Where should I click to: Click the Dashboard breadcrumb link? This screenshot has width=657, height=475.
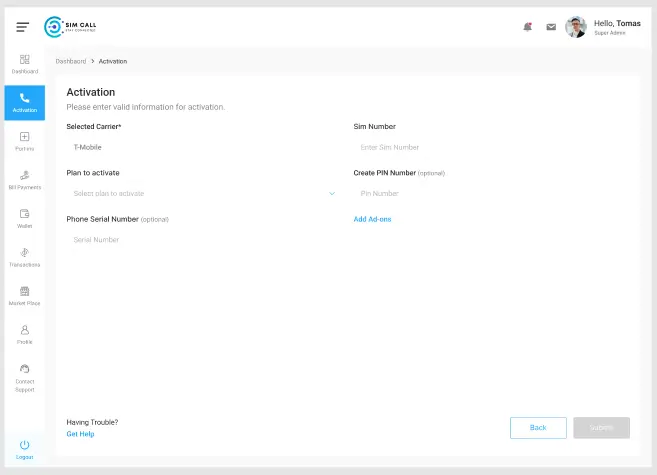[x=70, y=61]
